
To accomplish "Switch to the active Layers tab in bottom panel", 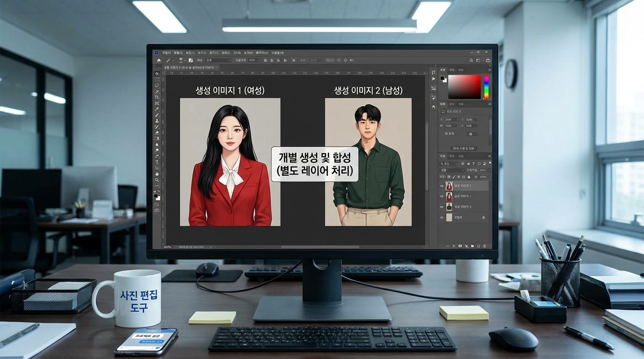I will tap(443, 156).
